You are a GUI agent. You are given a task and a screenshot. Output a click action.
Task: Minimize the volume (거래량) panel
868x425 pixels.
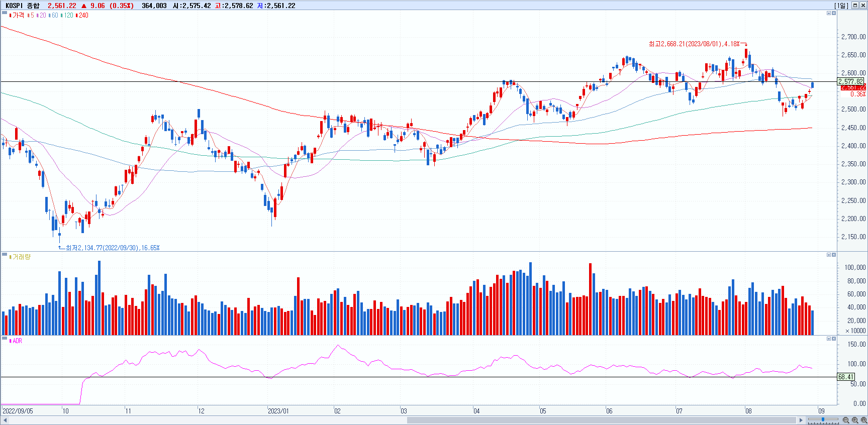coord(829,255)
